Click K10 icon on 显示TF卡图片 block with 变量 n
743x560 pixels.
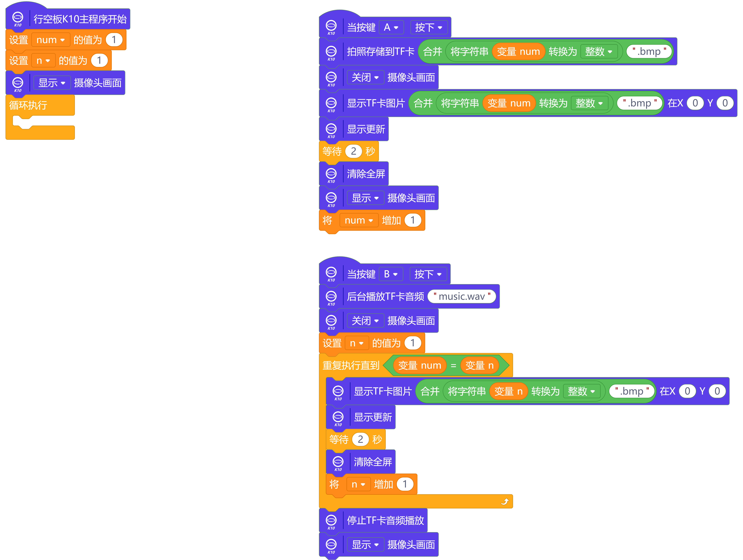pos(338,393)
